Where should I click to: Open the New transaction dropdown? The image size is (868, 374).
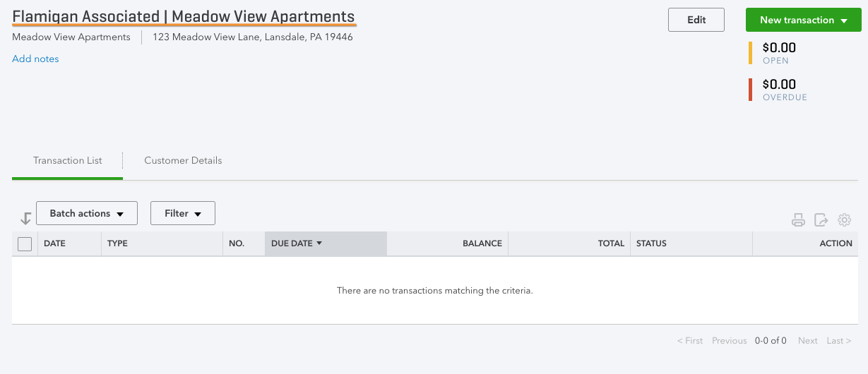(804, 20)
